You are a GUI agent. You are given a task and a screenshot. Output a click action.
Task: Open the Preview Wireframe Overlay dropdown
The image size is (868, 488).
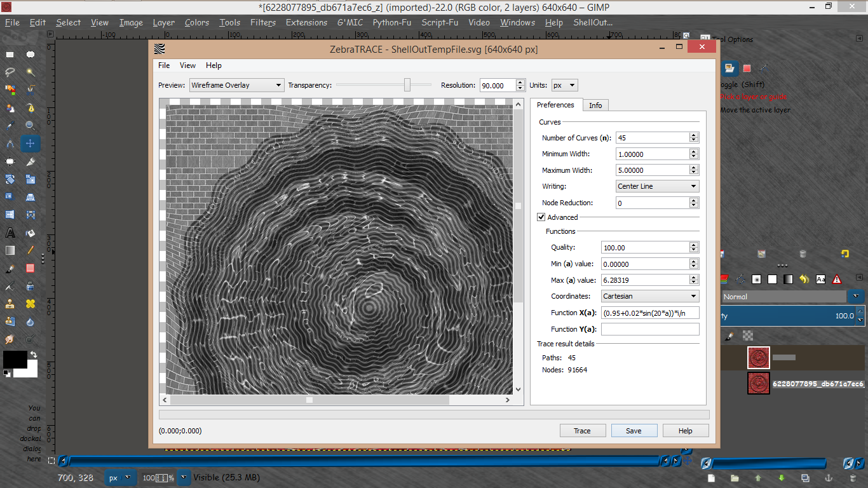(x=236, y=85)
